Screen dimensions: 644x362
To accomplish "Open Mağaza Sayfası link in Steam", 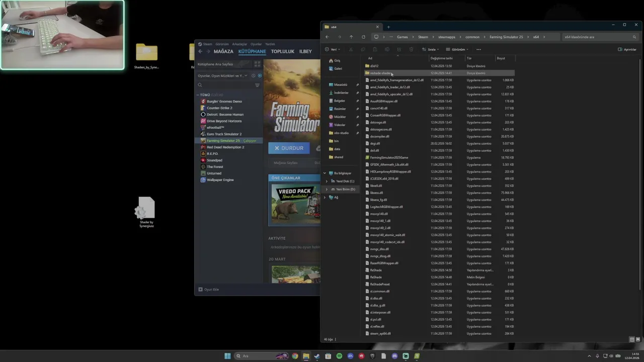I will pyautogui.click(x=285, y=163).
